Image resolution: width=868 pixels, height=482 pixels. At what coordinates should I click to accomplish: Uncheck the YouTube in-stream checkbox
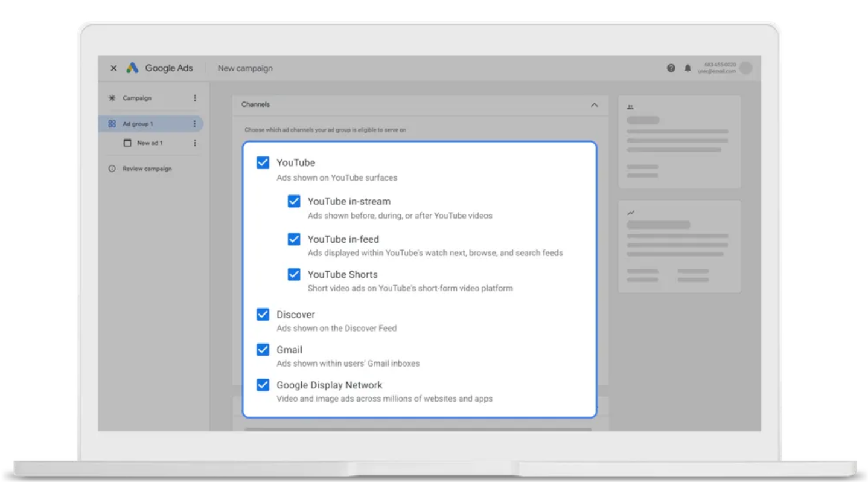pos(294,201)
